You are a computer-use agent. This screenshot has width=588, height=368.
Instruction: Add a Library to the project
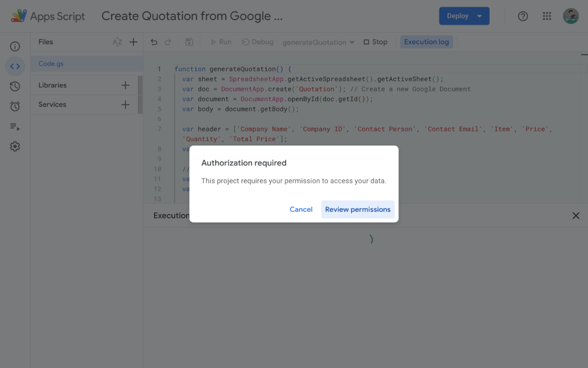[125, 84]
